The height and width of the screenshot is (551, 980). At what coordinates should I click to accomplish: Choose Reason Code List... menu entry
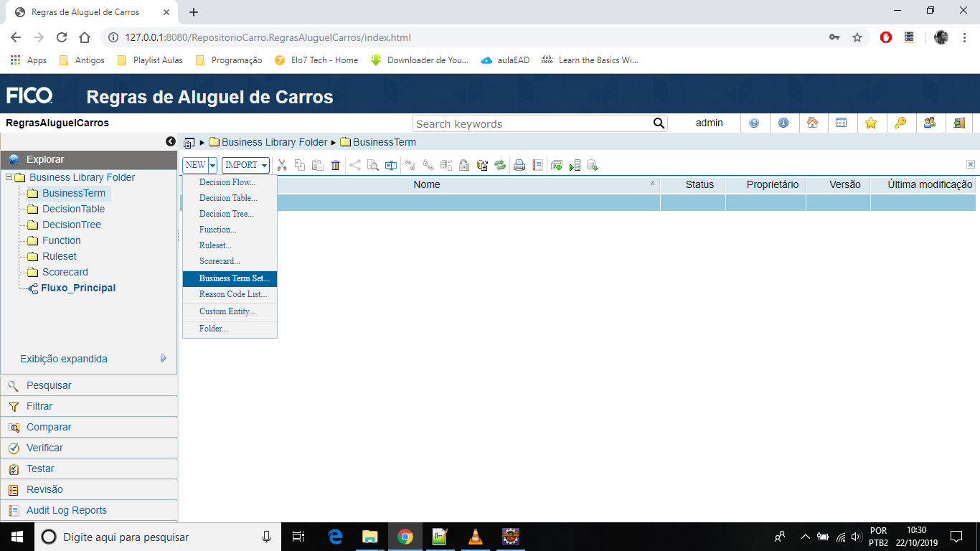(x=230, y=294)
